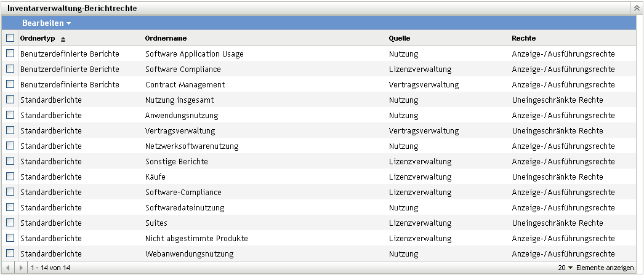Collapse the Inventarverwaltung-Berichtrechte panel

pos(637,9)
